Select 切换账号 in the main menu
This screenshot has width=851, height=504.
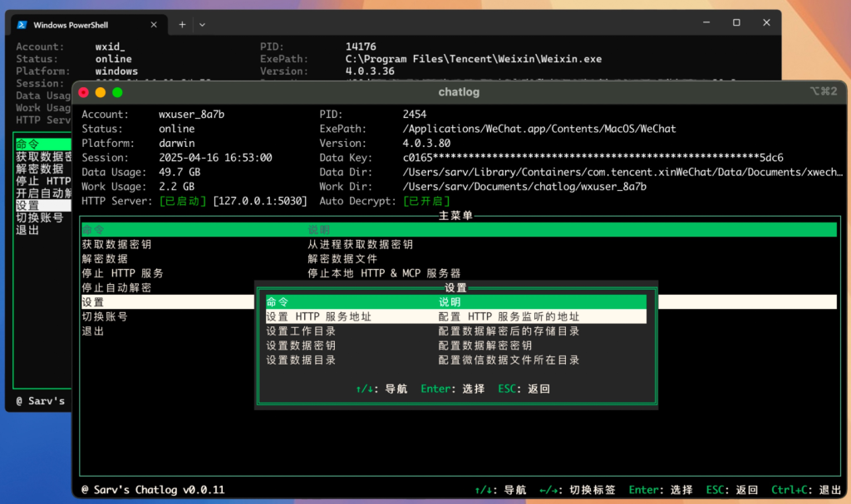point(105,316)
